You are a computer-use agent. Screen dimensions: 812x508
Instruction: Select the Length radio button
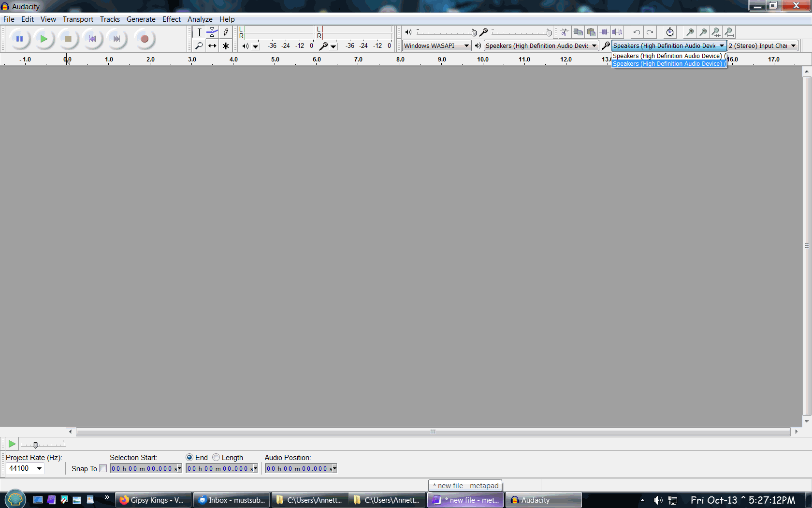click(x=216, y=458)
